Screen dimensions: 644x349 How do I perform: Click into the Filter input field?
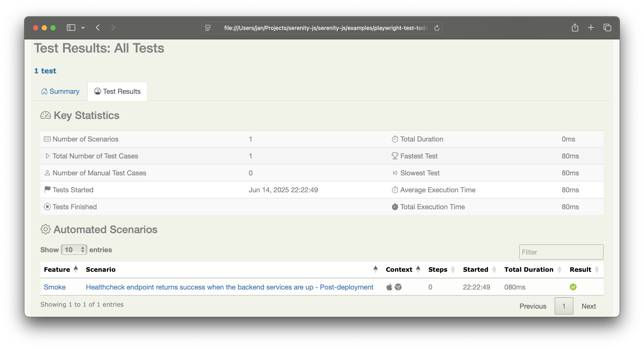pos(561,252)
